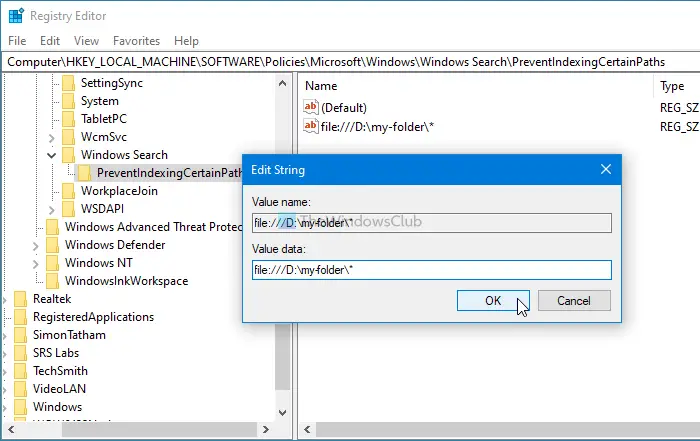Cancel the Edit String dialog
This screenshot has width=700, height=441.
point(574,300)
